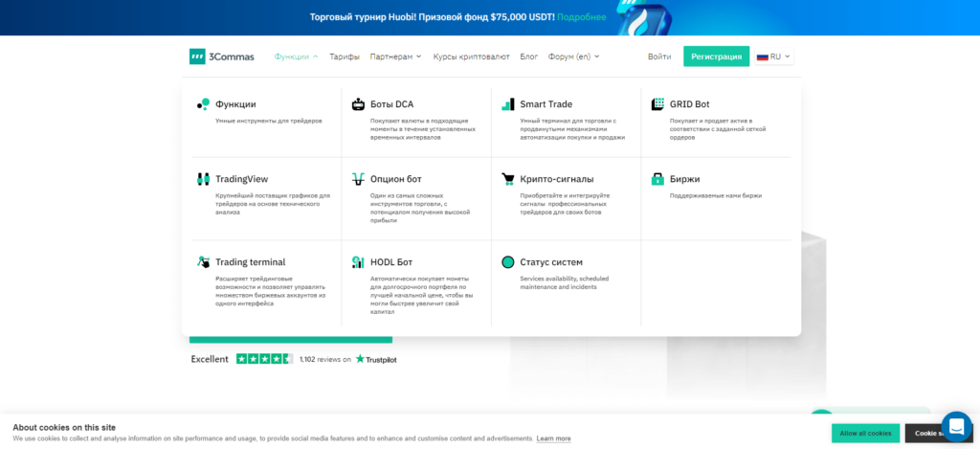Click the Войти login link
980x449 pixels.
[x=658, y=56]
